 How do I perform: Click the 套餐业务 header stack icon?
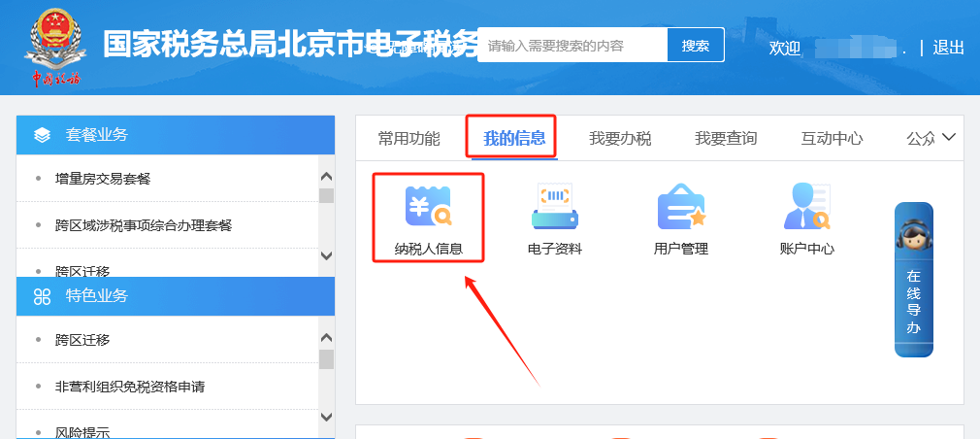point(42,135)
